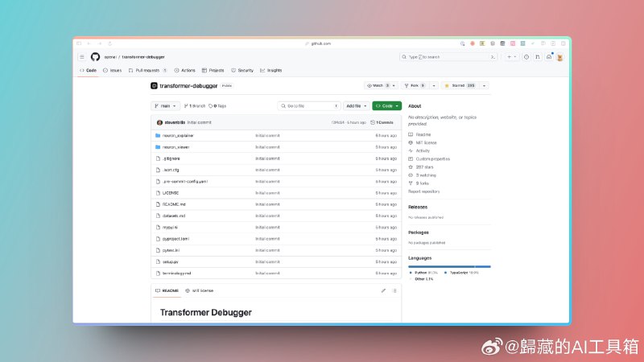Edit README with the pencil icon
This screenshot has width=644, height=362.
coord(383,290)
